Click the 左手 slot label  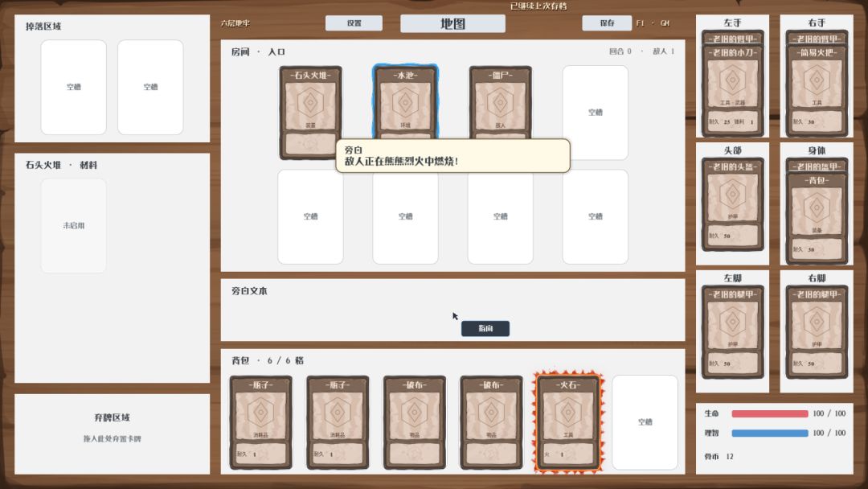(732, 23)
